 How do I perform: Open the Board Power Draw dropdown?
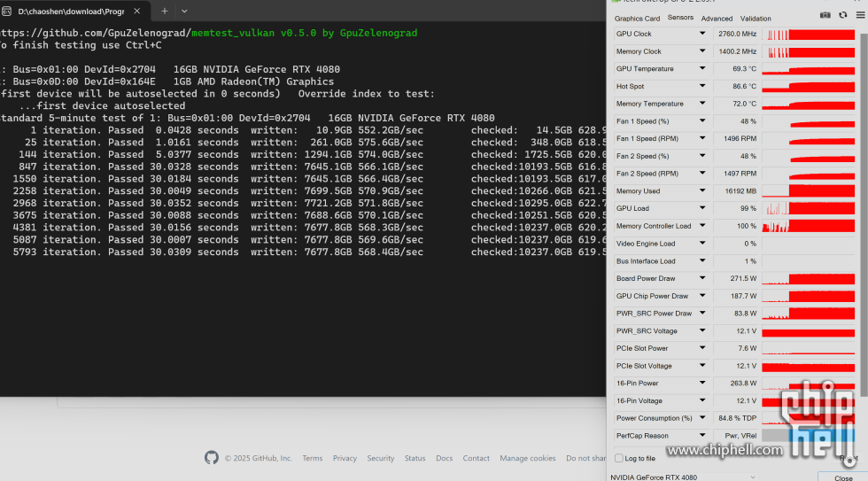[701, 278]
